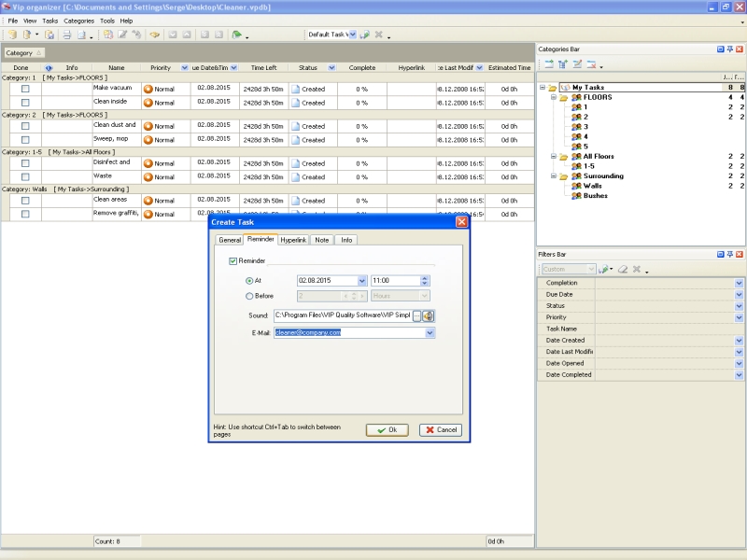
Task: Click the browse button beside Sound path
Action: (416, 316)
